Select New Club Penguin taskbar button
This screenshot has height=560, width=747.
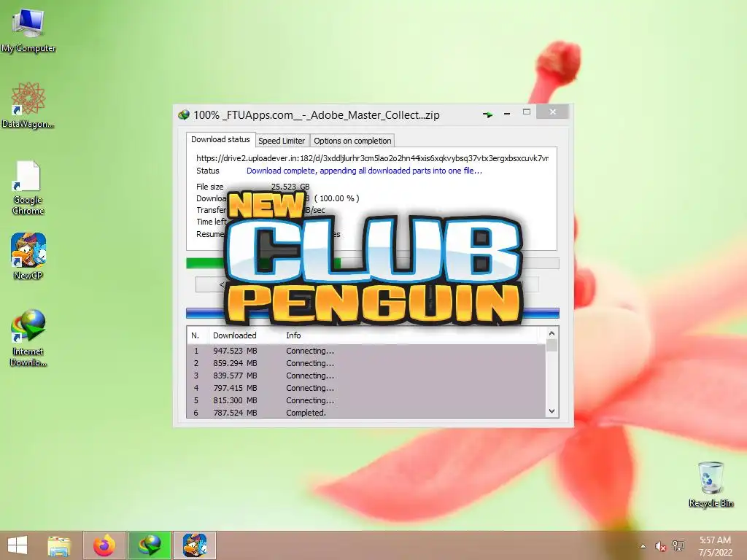194,545
